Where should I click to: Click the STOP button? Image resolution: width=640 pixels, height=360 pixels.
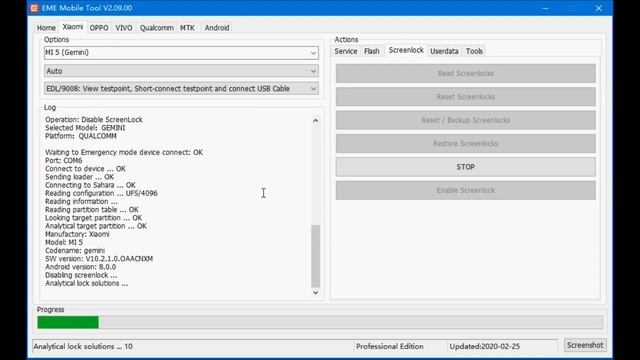(x=466, y=167)
